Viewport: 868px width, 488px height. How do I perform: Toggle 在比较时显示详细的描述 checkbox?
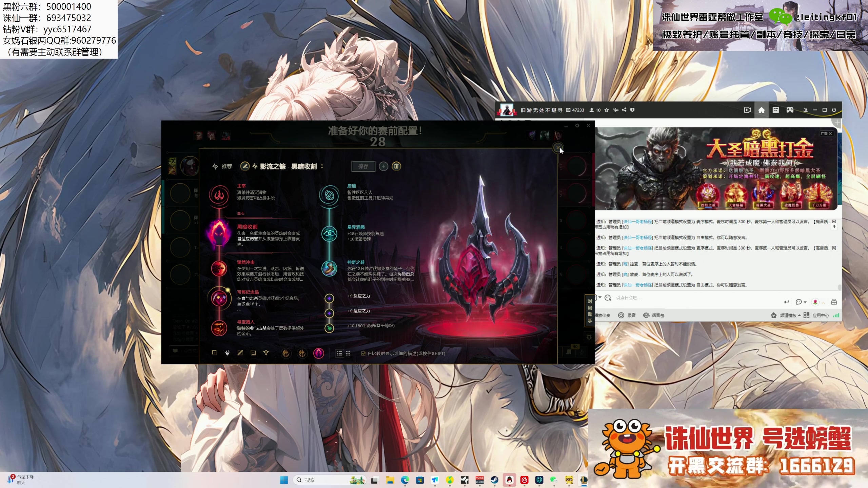(x=363, y=353)
